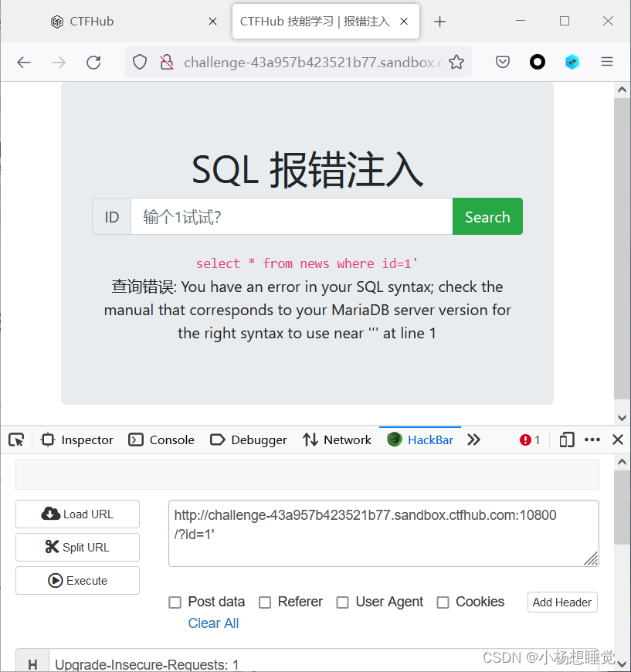Open devtools three-dot options menu
The height and width of the screenshot is (672, 631).
(592, 440)
